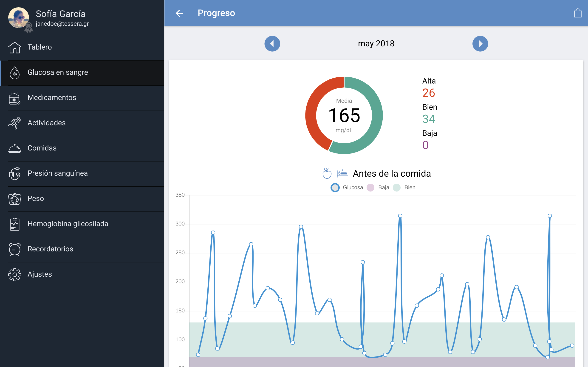Open Medicamentos via the pill bottle icon

click(x=14, y=98)
